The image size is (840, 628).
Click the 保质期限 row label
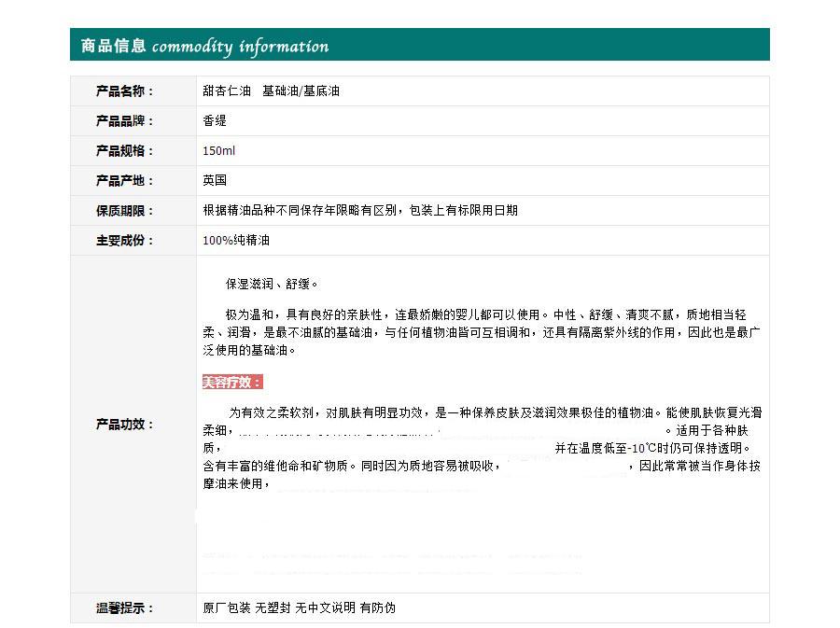(124, 211)
